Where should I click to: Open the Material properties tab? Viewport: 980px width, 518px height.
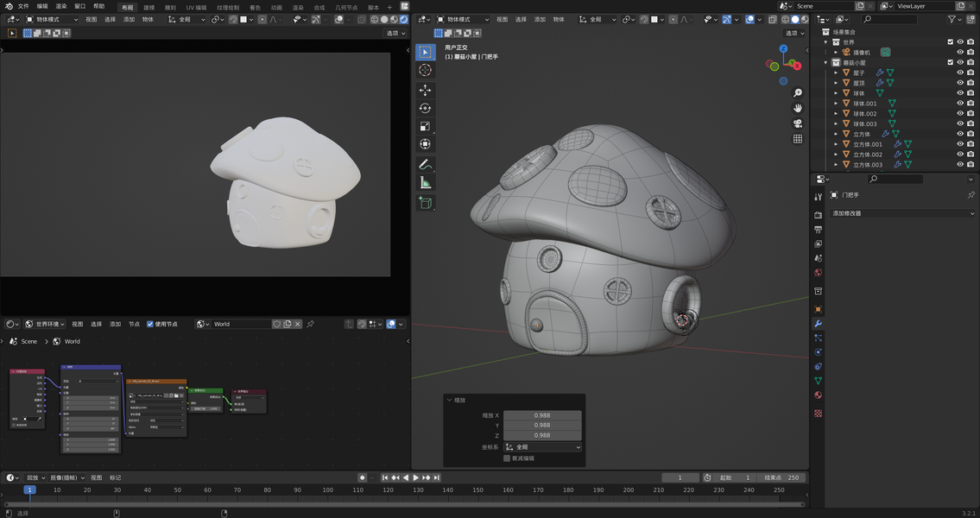coord(819,395)
